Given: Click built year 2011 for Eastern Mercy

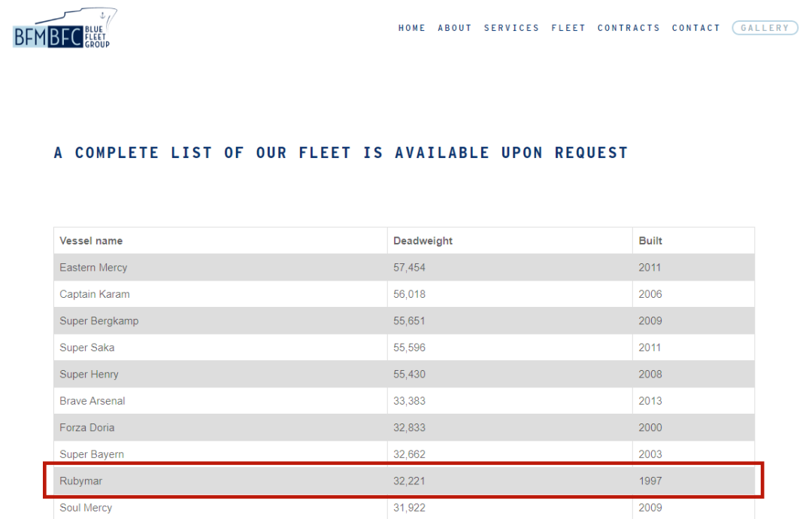Looking at the screenshot, I should 650,267.
